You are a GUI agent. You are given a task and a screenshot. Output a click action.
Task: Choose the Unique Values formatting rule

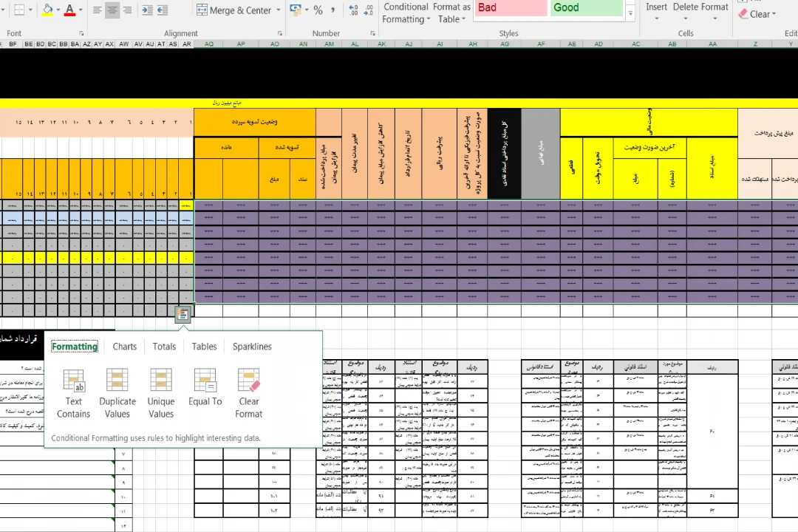[x=160, y=393]
